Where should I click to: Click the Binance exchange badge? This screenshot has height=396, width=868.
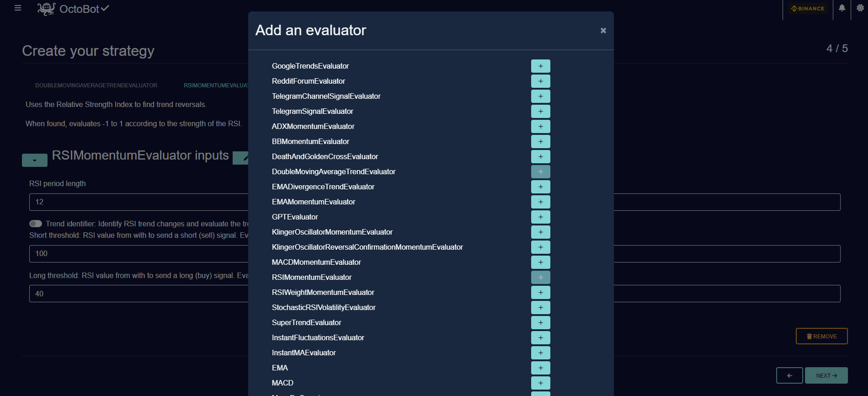tap(808, 8)
